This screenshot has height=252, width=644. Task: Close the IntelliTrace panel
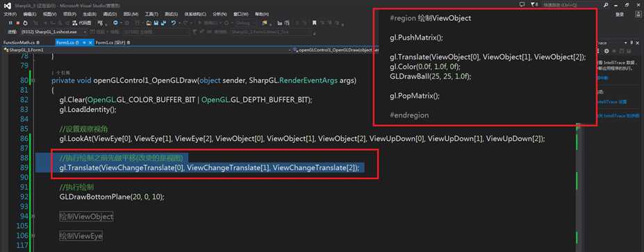tap(638, 43)
